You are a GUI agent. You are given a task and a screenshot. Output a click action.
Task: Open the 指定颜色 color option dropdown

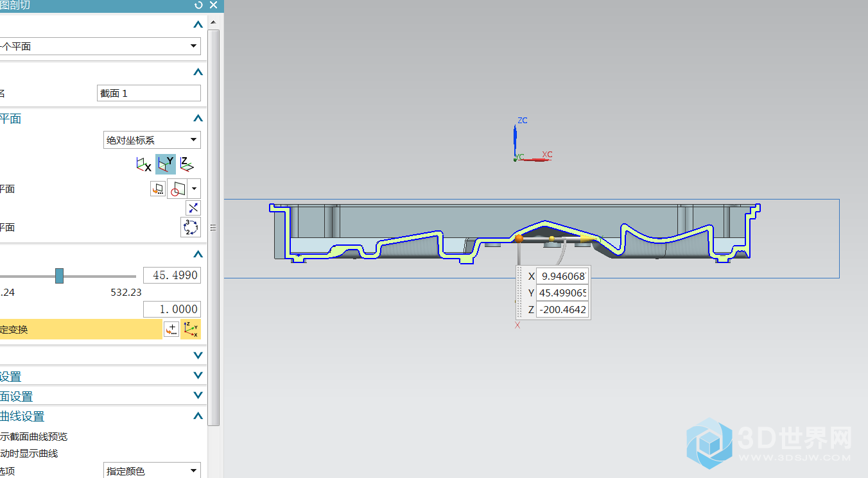tap(152, 471)
